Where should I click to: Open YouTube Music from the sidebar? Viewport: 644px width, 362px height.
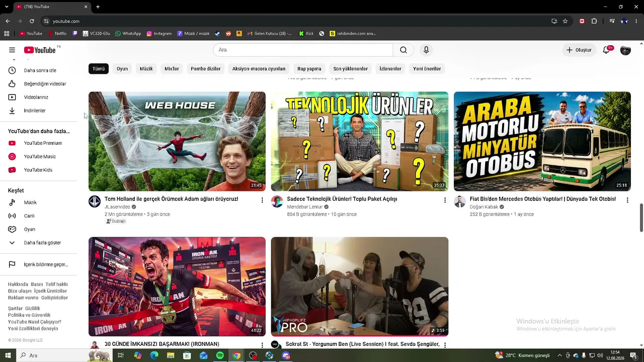coord(39,156)
